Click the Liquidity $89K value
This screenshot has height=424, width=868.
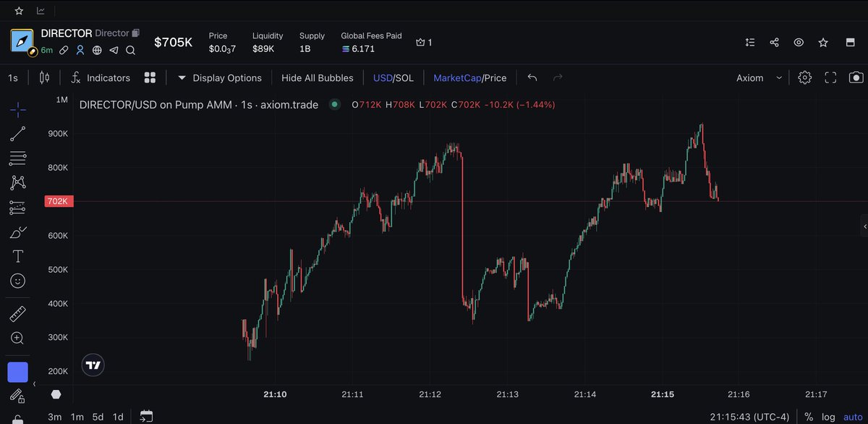pyautogui.click(x=263, y=48)
